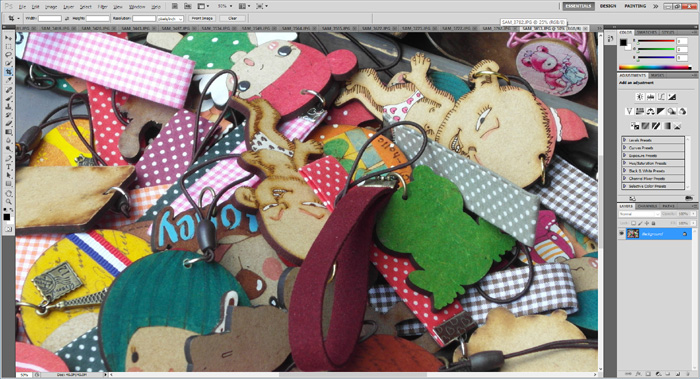
Task: Add a Brightness/Contrast adjustment
Action: tap(640, 97)
